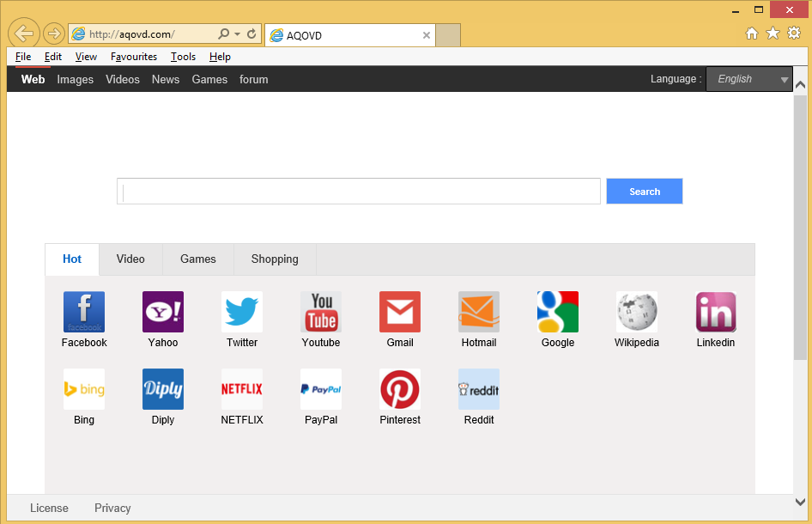812x524 pixels.
Task: Refresh the page with the reload icon
Action: [251, 34]
